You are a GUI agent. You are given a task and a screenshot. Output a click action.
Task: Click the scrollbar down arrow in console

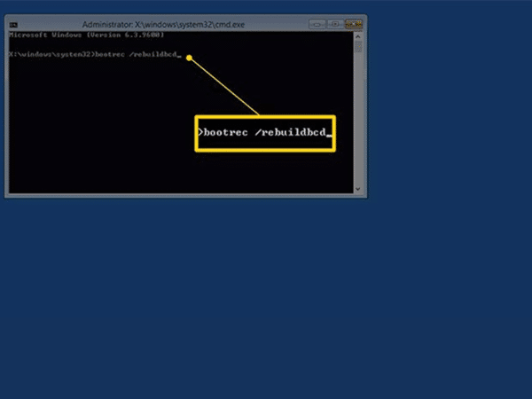358,189
